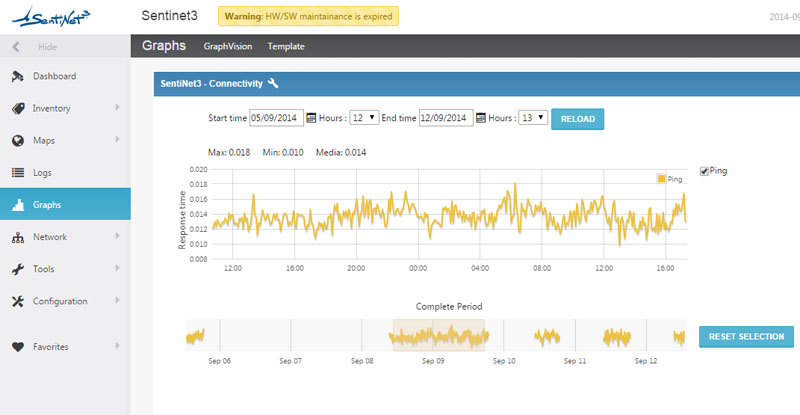Click the Hide sidebar label
This screenshot has width=800, height=415.
coord(47,47)
